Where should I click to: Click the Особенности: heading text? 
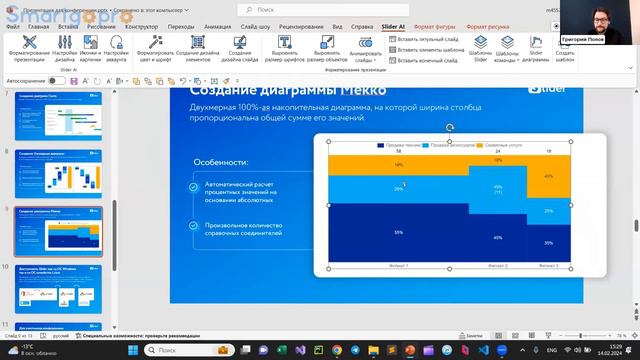pos(221,162)
